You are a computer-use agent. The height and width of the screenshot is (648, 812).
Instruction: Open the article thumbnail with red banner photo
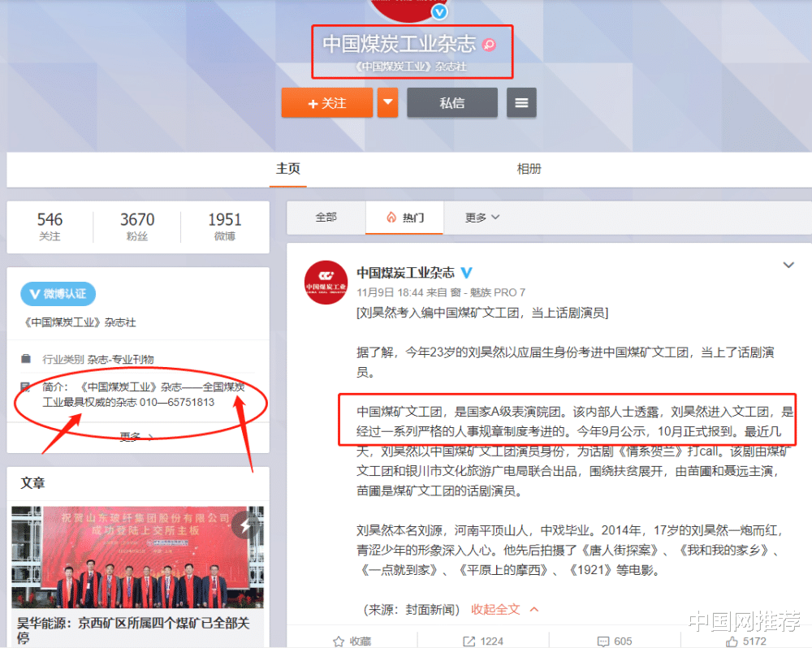click(138, 557)
